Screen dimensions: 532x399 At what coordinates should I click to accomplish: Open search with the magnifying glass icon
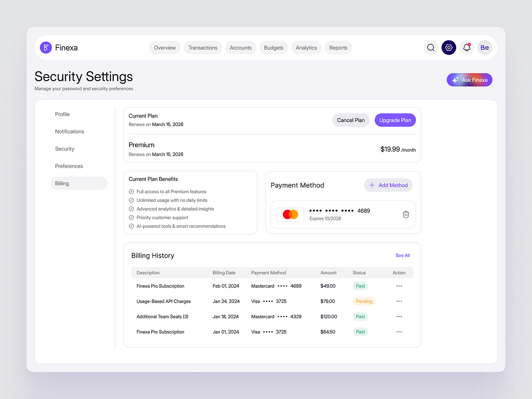click(430, 47)
